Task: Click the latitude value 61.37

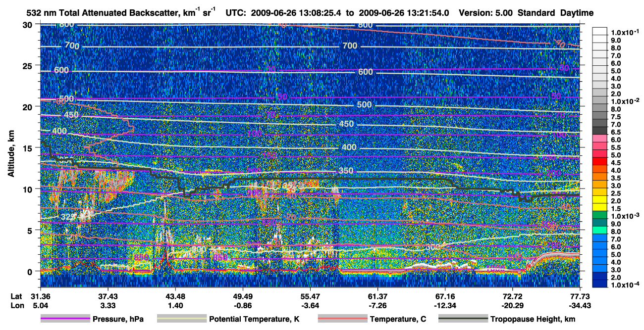Action: (x=377, y=296)
